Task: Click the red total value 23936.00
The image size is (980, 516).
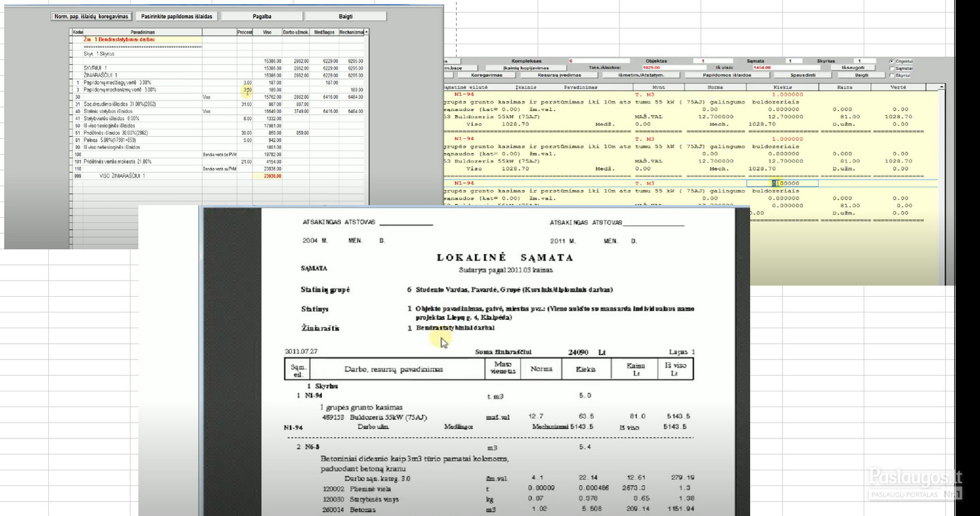Action: [267, 176]
